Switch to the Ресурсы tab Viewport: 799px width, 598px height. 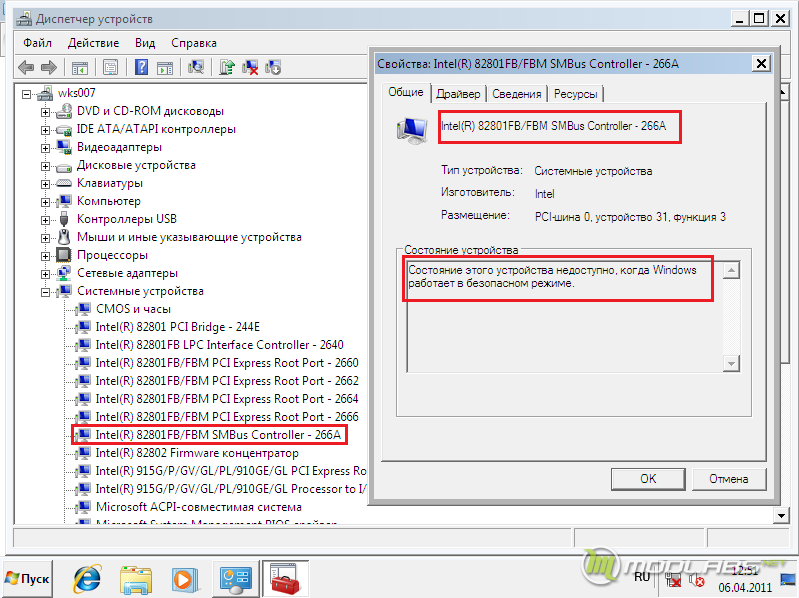tap(575, 94)
